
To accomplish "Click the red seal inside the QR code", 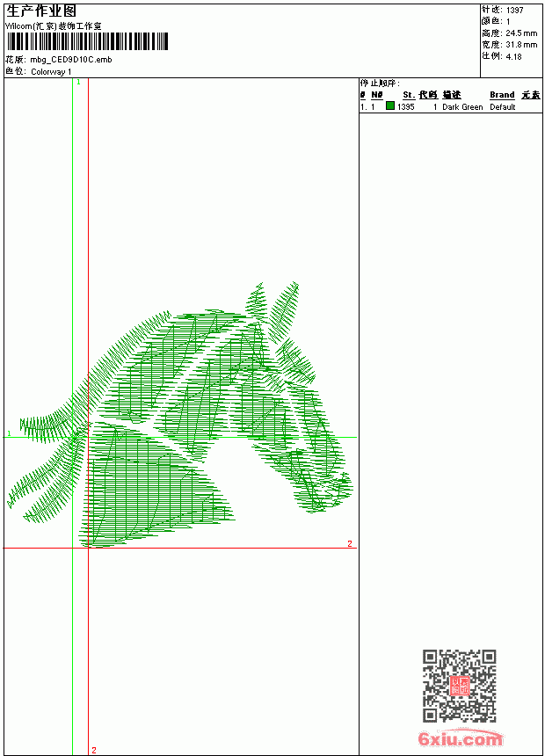I will pyautogui.click(x=460, y=686).
